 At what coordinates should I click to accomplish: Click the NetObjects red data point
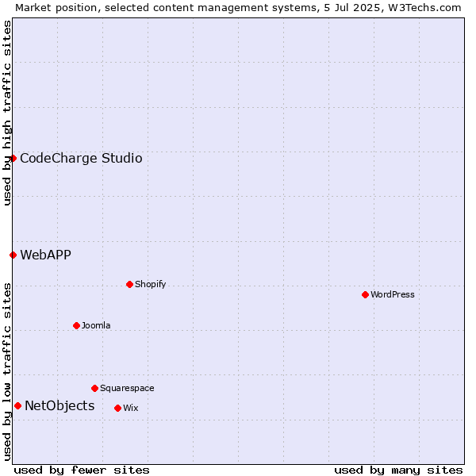(x=18, y=406)
